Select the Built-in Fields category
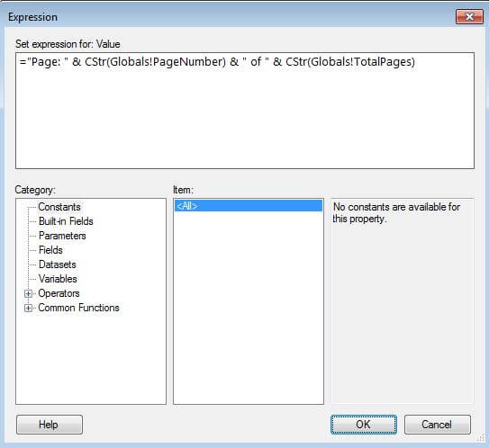489x448 pixels. coord(66,221)
